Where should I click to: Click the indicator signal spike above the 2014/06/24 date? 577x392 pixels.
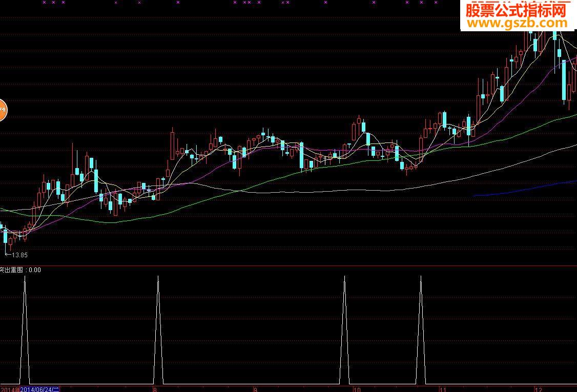pyautogui.click(x=25, y=330)
